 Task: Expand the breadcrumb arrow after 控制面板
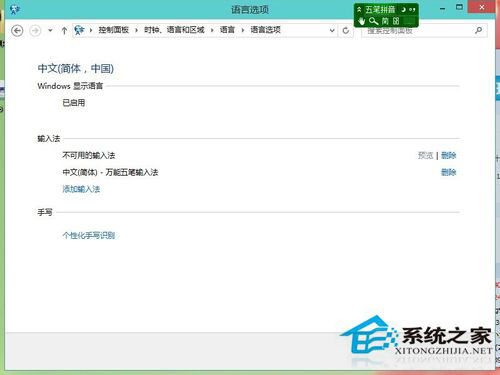136,30
